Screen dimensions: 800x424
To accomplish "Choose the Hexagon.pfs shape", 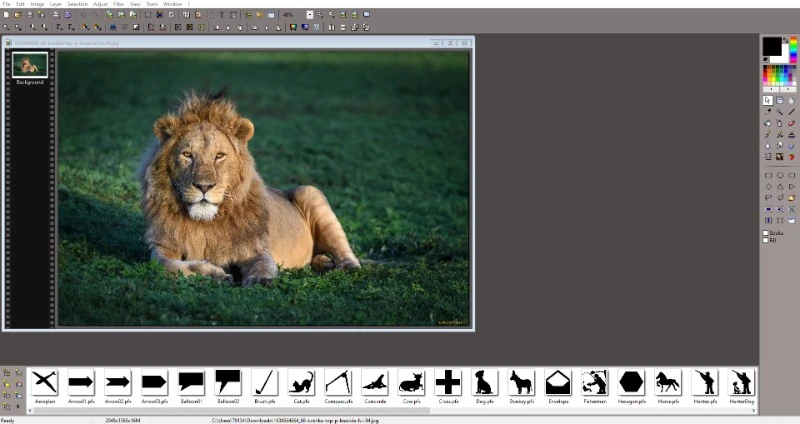I will 631,382.
